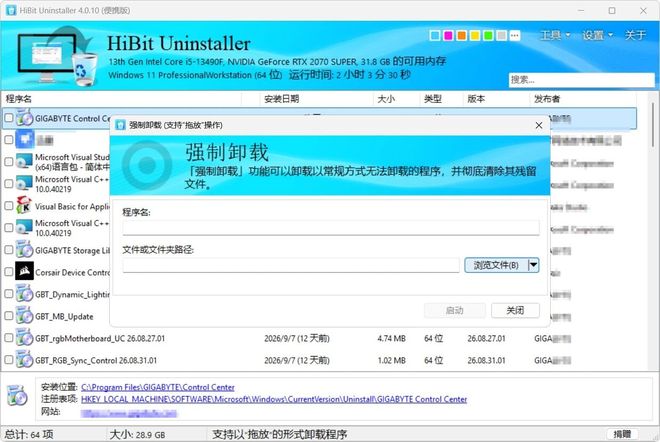
Task: Sort by the 版本 column header
Action: click(x=495, y=99)
